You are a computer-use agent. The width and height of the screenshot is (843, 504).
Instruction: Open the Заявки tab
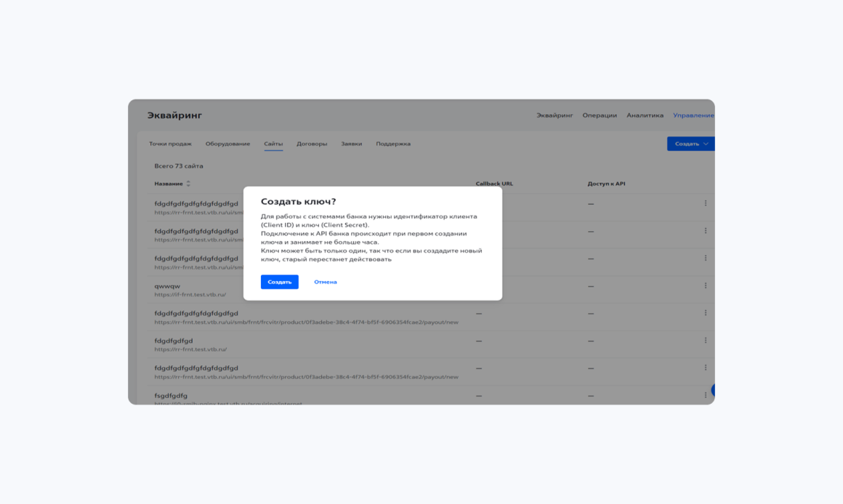pyautogui.click(x=351, y=144)
